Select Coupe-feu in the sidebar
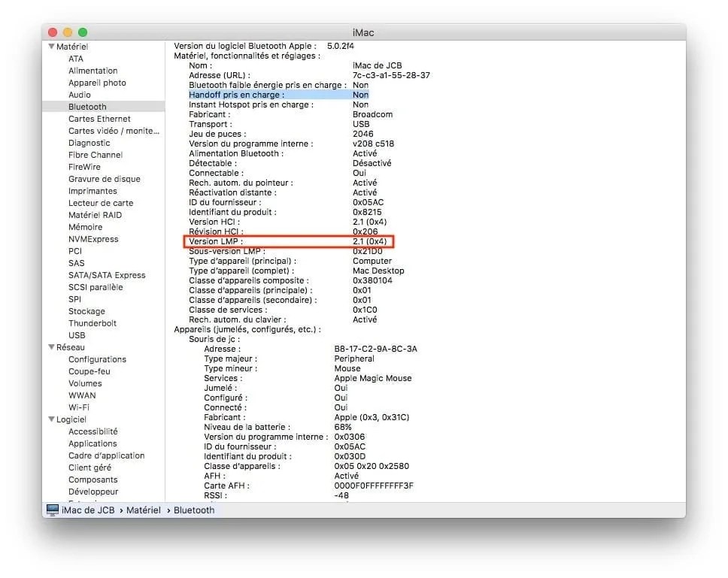The width and height of the screenshot is (728, 578). tap(89, 371)
